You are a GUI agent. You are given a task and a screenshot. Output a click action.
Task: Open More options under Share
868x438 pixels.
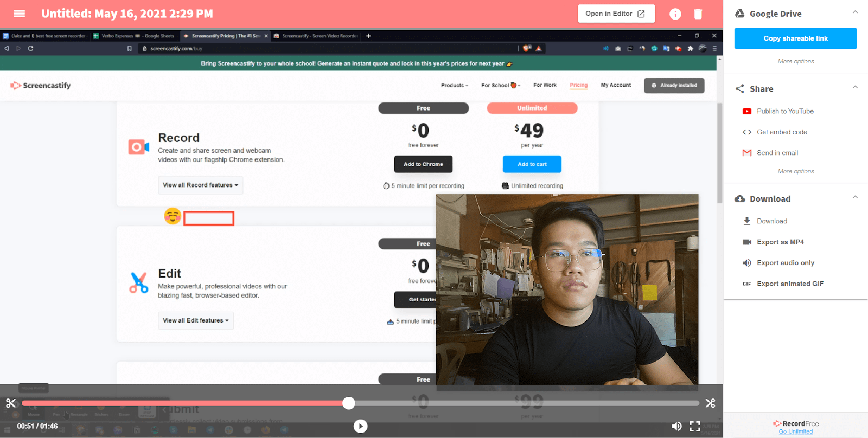click(796, 171)
